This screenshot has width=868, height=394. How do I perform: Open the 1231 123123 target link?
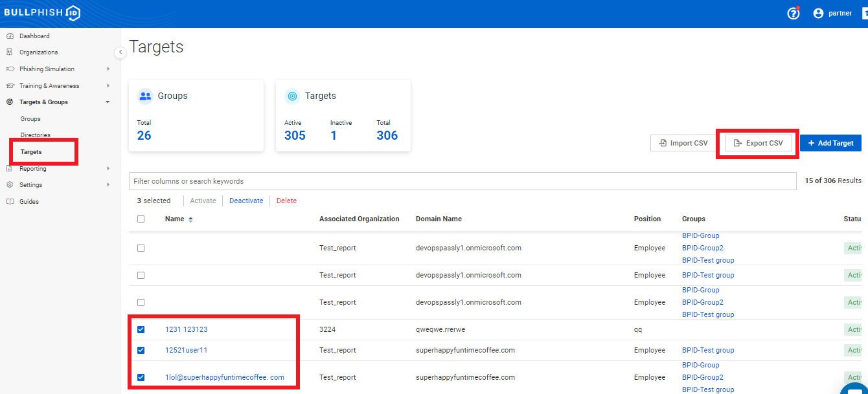187,330
